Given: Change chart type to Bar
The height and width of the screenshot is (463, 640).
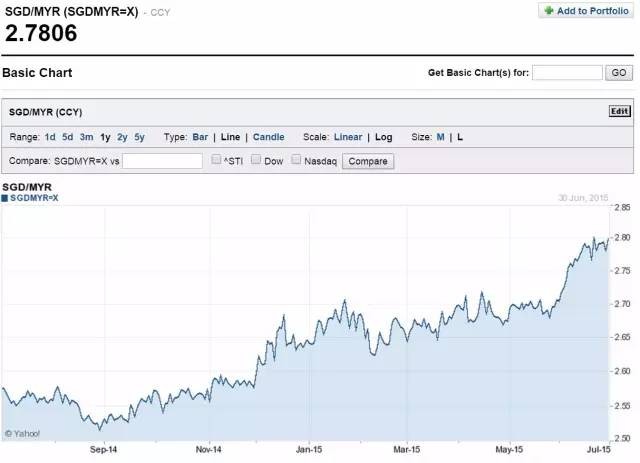Looking at the screenshot, I should pyautogui.click(x=201, y=137).
